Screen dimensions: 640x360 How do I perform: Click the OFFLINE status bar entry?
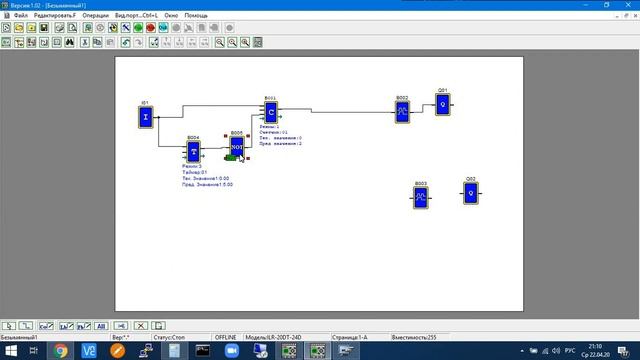(225, 338)
